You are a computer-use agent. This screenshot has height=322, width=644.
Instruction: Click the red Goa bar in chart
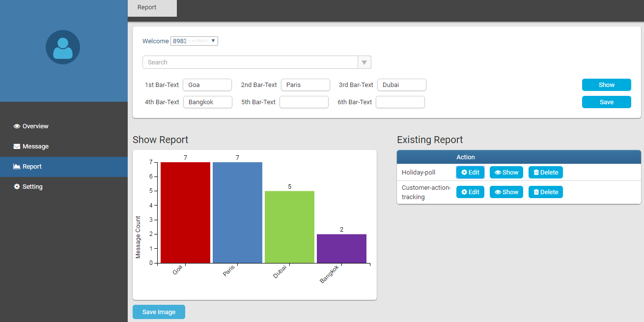tap(185, 212)
